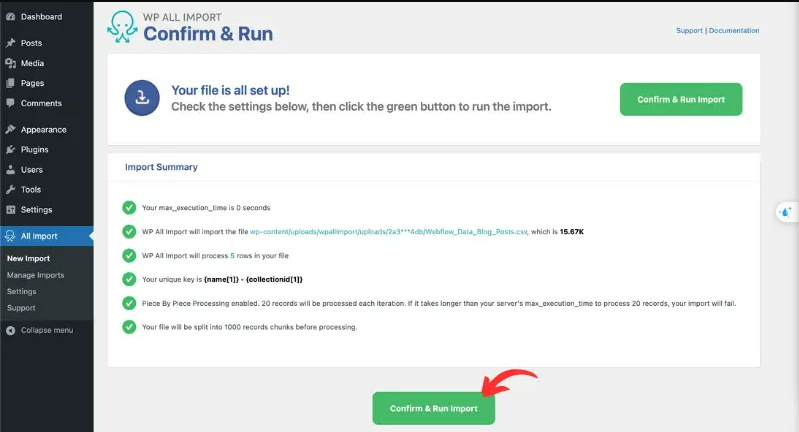
Task: Click the top Confirm & Run Import button
Action: click(681, 99)
